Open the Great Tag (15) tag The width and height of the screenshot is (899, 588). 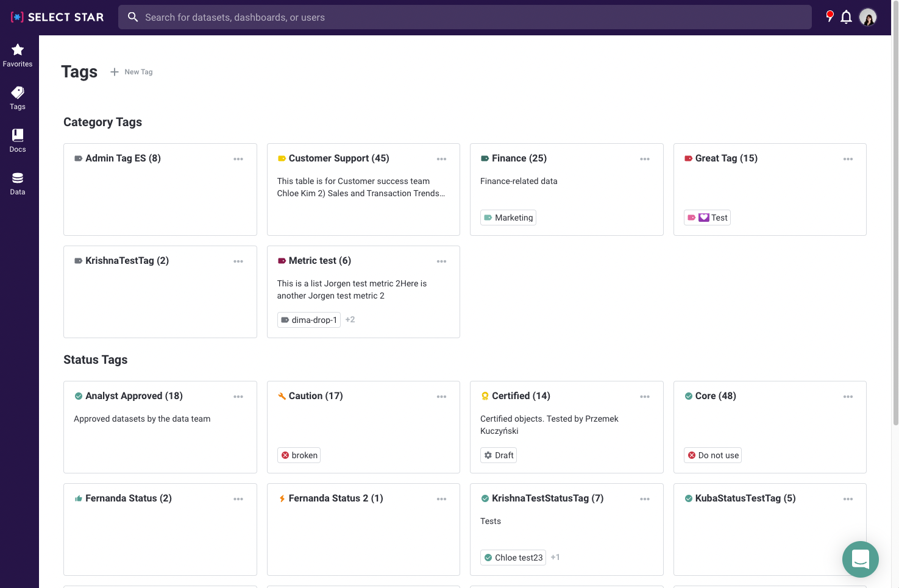(726, 158)
